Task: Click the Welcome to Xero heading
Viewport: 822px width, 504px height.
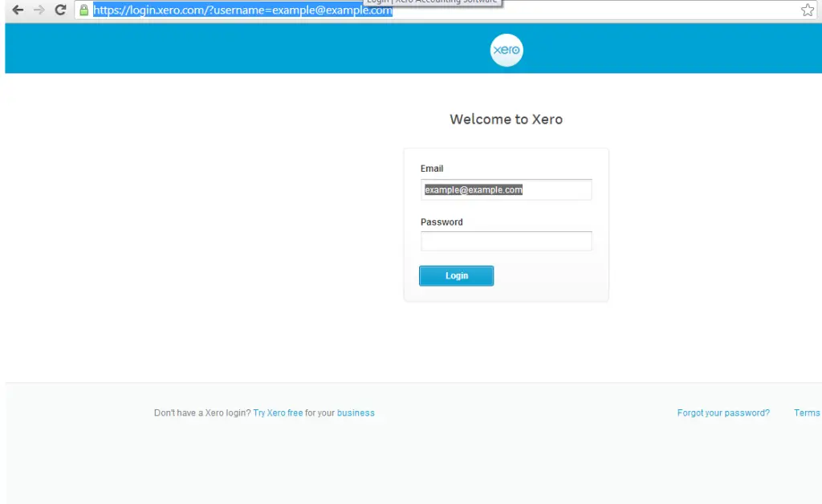Action: (x=506, y=120)
